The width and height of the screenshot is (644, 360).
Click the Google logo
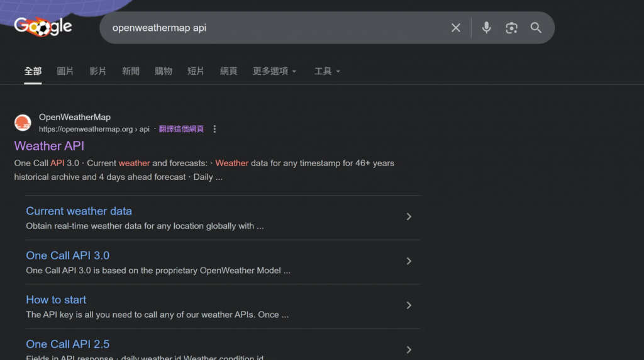pyautogui.click(x=43, y=27)
